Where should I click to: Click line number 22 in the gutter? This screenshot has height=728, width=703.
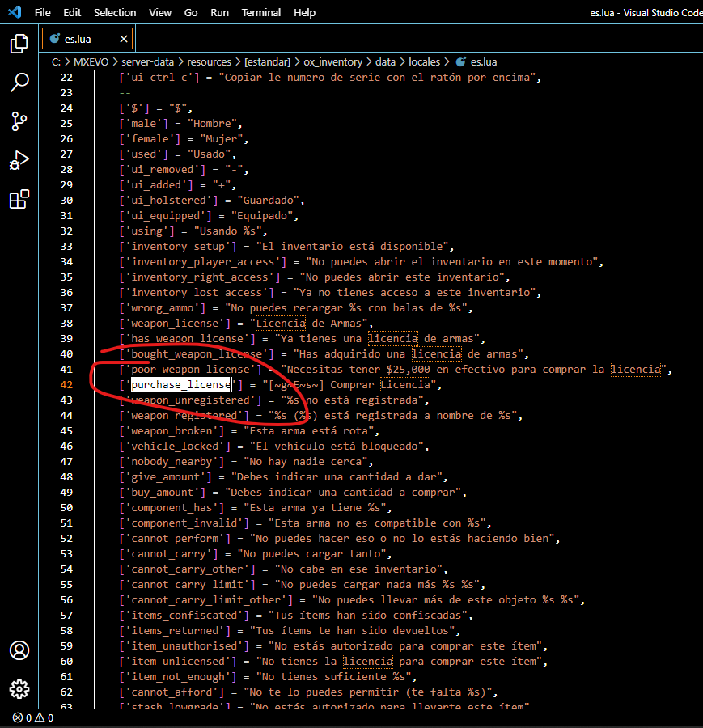66,78
